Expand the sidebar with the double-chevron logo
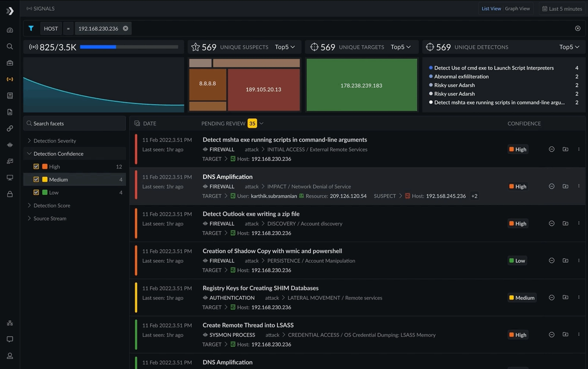The image size is (588, 369). 10,11
